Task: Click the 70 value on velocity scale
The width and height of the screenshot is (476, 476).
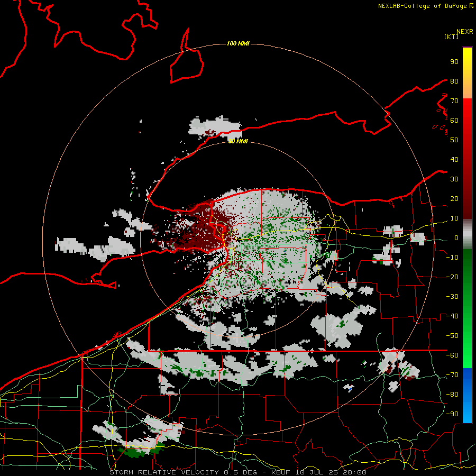Action: tap(454, 101)
